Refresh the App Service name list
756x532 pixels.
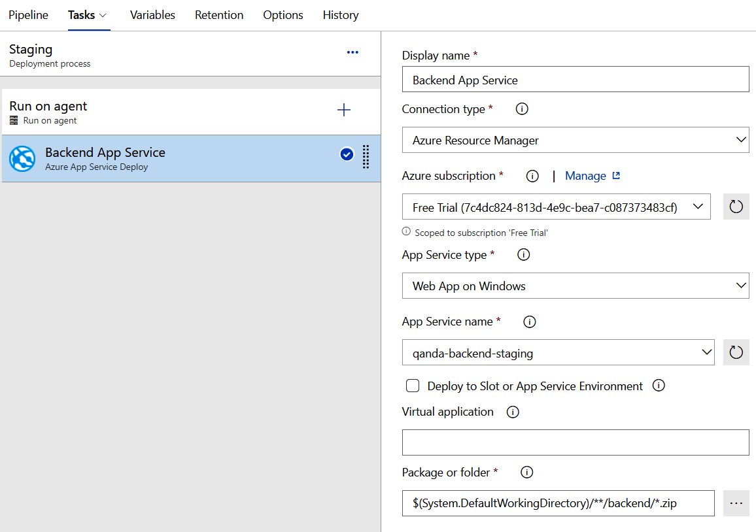coord(736,353)
